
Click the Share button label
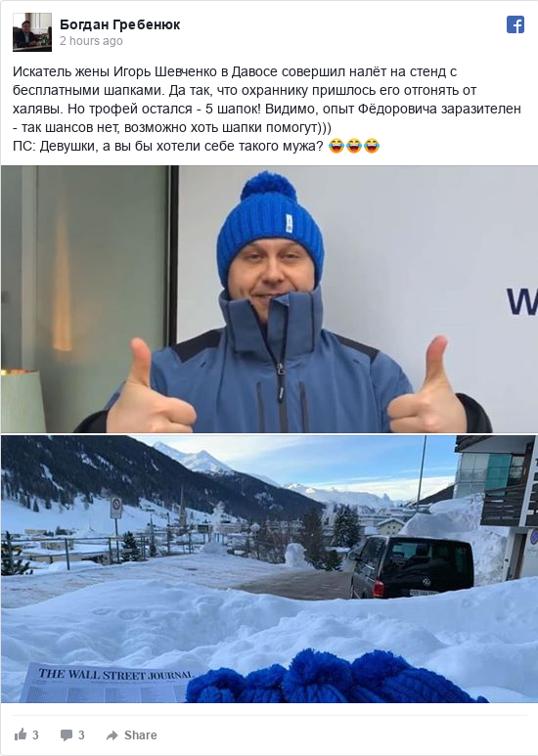(x=140, y=734)
